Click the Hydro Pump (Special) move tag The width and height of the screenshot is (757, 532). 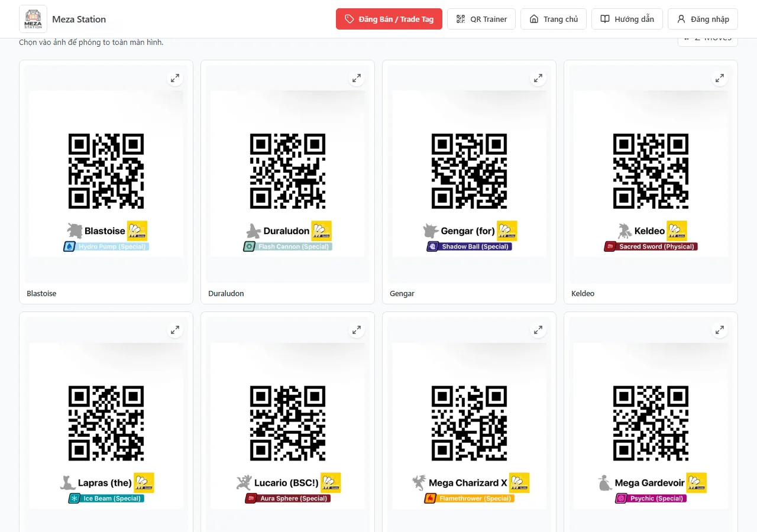click(106, 246)
